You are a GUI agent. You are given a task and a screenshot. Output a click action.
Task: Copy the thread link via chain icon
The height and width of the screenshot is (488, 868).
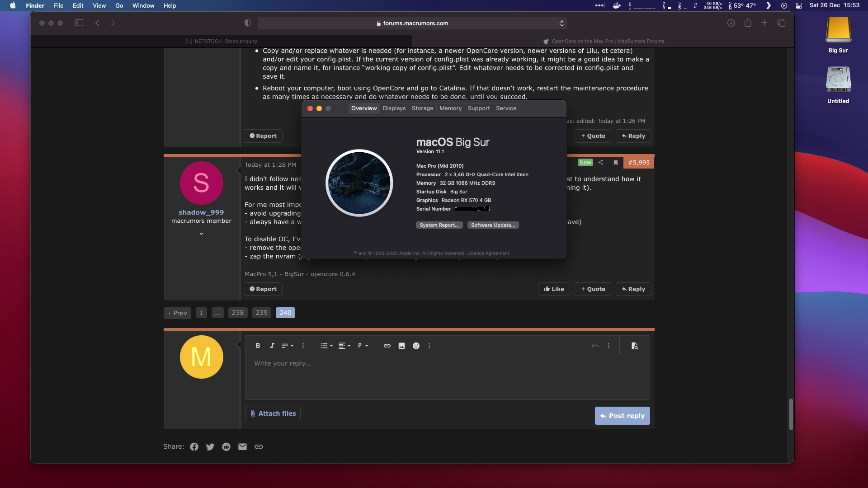coord(259,447)
